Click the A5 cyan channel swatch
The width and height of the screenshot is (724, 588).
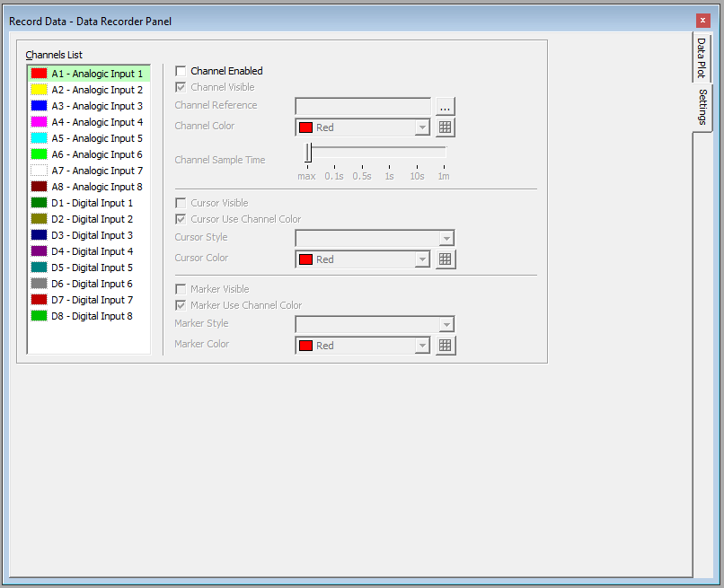39,138
